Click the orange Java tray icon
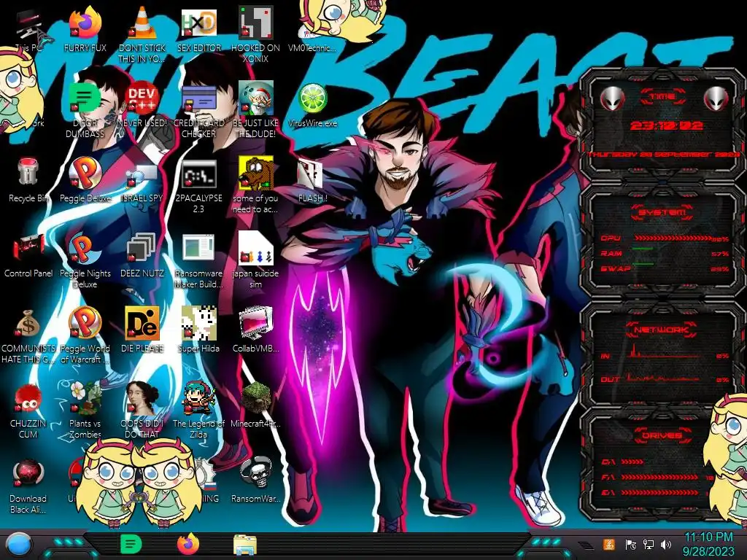The width and height of the screenshot is (747, 560). point(609,544)
